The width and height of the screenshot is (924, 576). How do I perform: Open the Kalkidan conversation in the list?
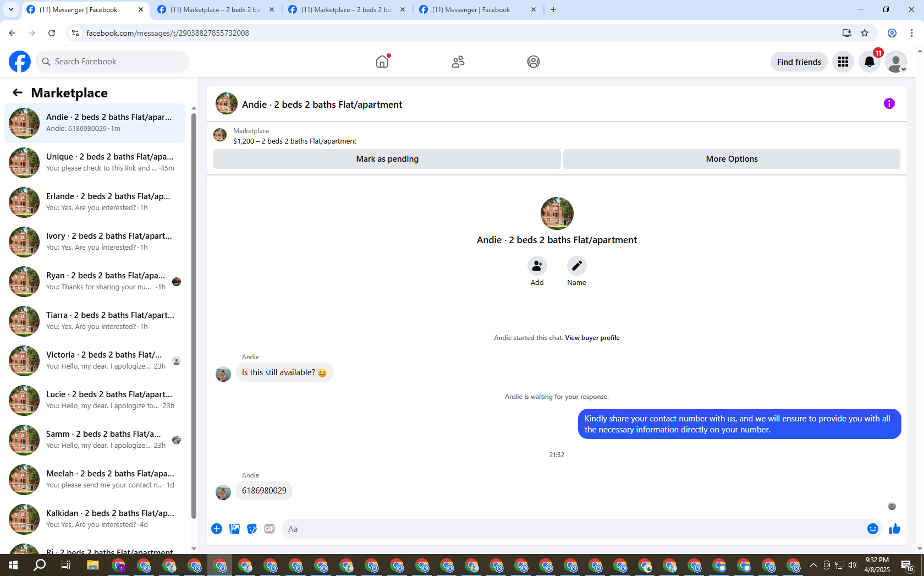95,519
